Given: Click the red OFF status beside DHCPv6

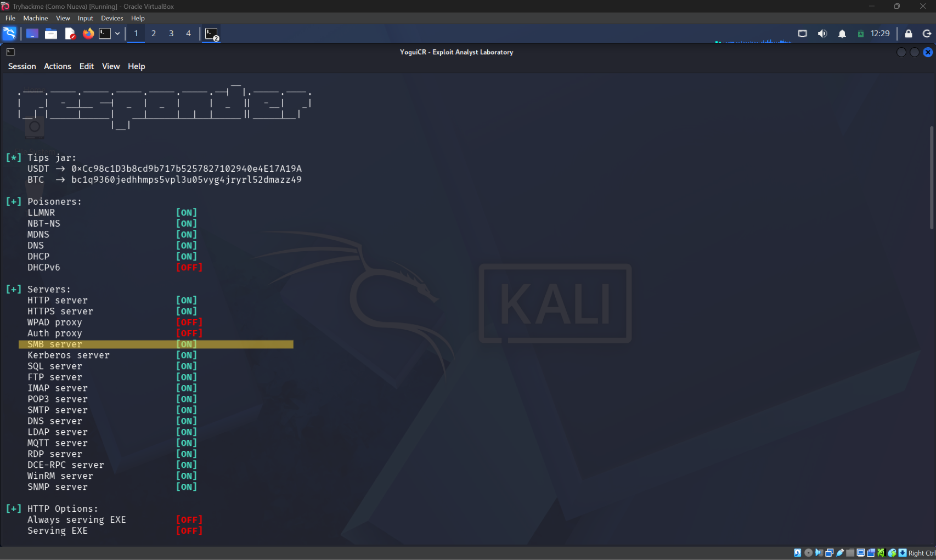Looking at the screenshot, I should pyautogui.click(x=189, y=268).
